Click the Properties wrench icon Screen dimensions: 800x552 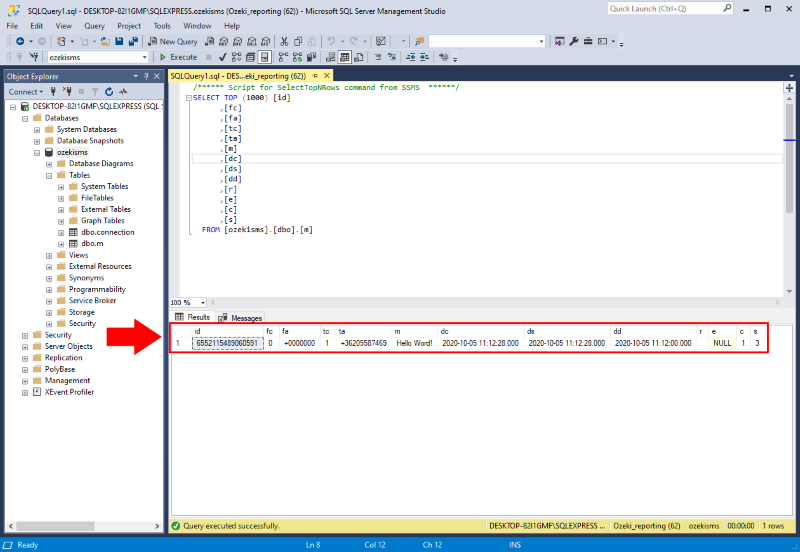pyautogui.click(x=574, y=41)
